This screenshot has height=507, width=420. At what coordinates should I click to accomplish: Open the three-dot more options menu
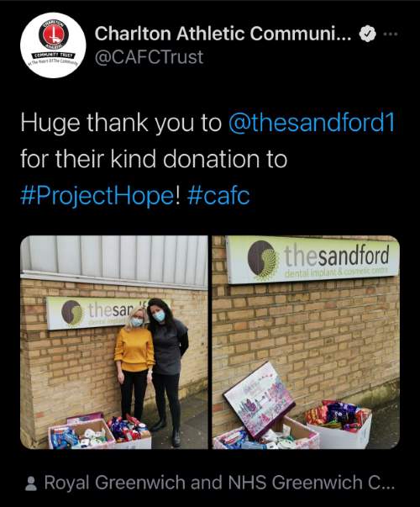tap(391, 34)
